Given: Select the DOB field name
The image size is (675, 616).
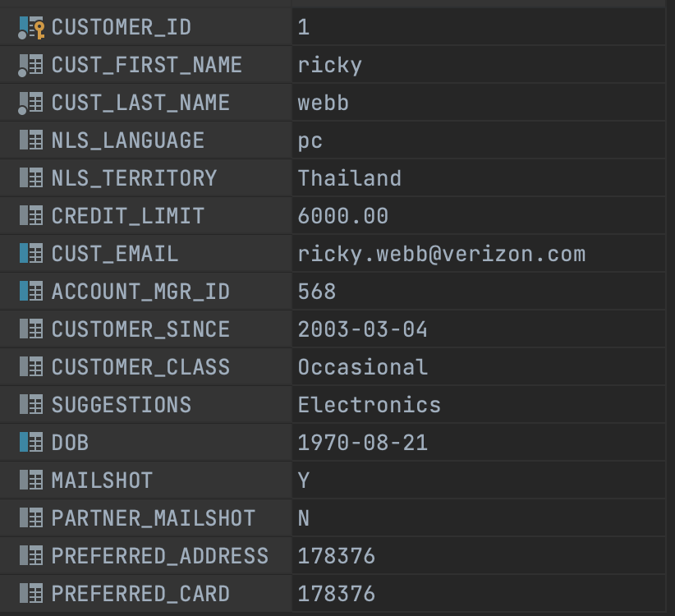Looking at the screenshot, I should tap(70, 443).
